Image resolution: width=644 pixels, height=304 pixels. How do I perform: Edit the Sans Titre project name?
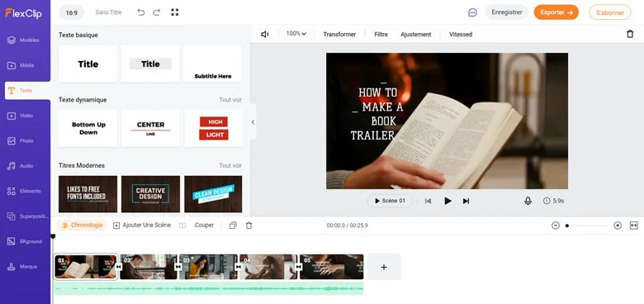point(108,12)
